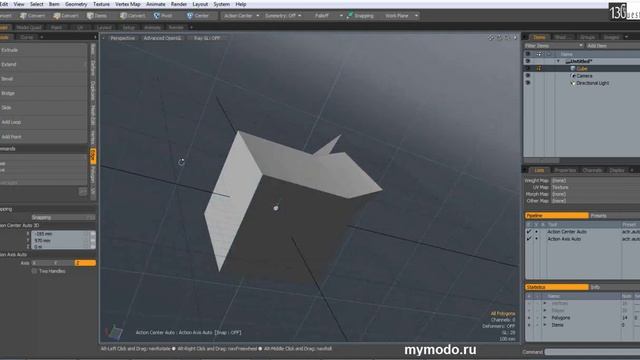This screenshot has width=640, height=360.
Task: Click the Add Loop tool button
Action: point(43,122)
